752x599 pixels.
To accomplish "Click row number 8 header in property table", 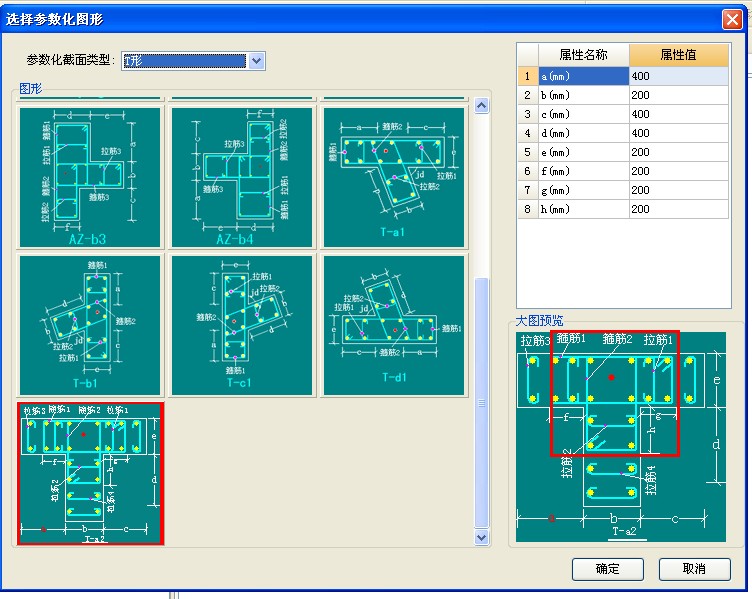I will pos(528,210).
